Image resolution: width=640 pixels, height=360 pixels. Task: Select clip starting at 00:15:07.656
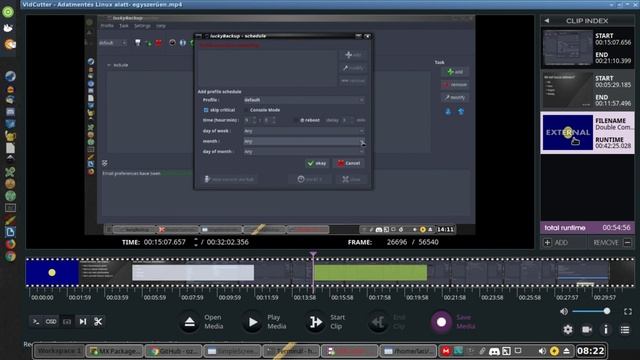tap(587, 48)
